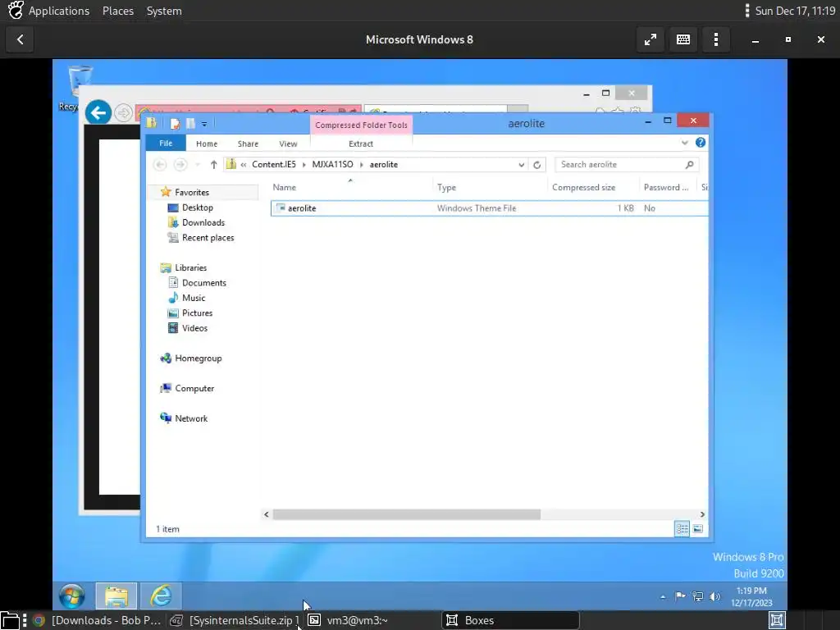Click the Internet Explorer back button

(x=98, y=112)
